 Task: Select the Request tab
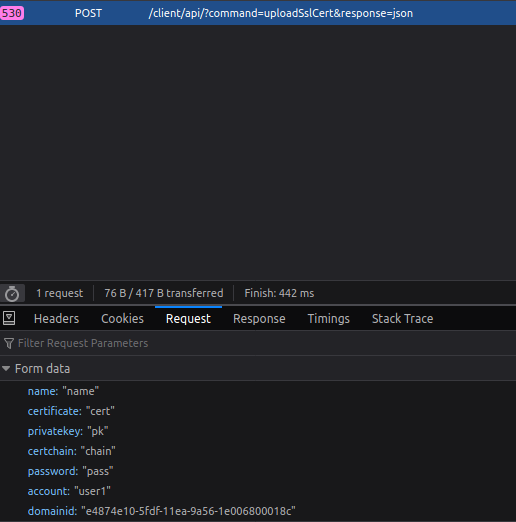[x=188, y=319]
